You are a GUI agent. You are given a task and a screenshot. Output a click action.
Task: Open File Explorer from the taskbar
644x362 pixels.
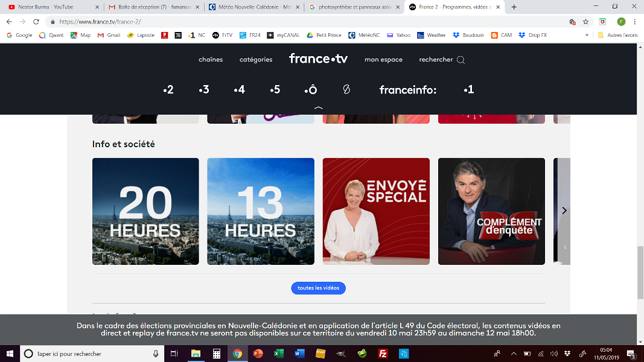tap(196, 354)
